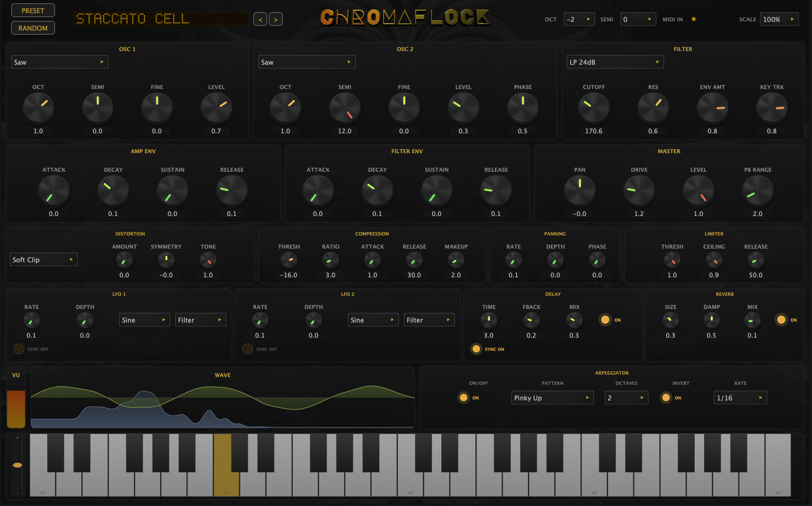
Task: Open the global SEMI dropdown showing 0
Action: [x=638, y=19]
